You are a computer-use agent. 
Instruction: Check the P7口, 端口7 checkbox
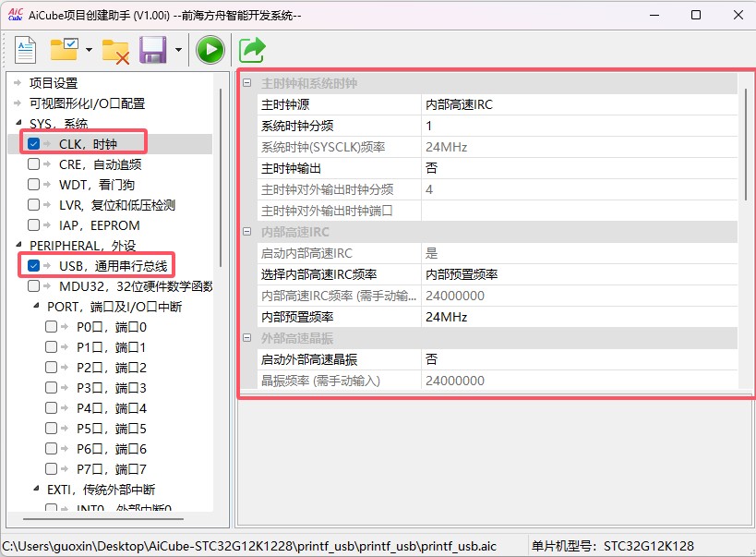point(51,468)
